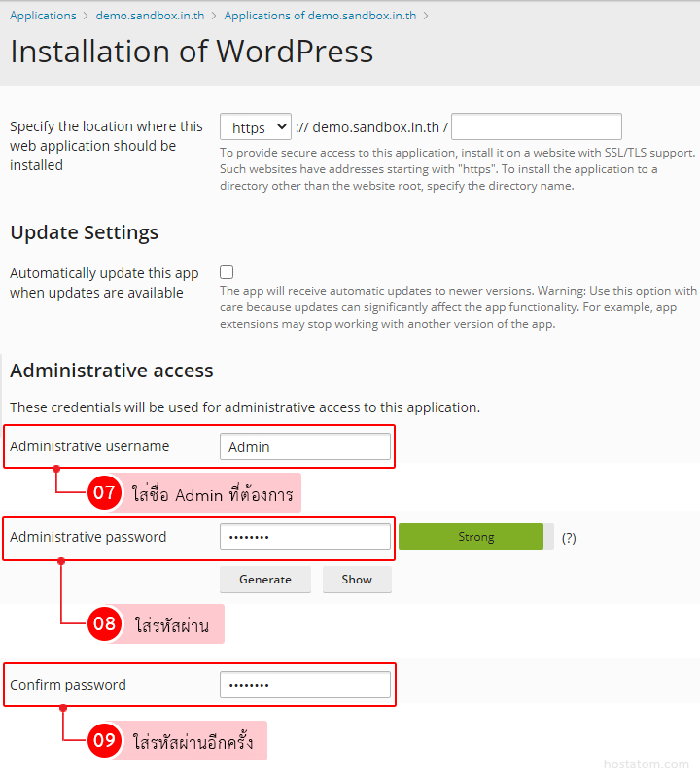Click the Confirm password field

[305, 685]
